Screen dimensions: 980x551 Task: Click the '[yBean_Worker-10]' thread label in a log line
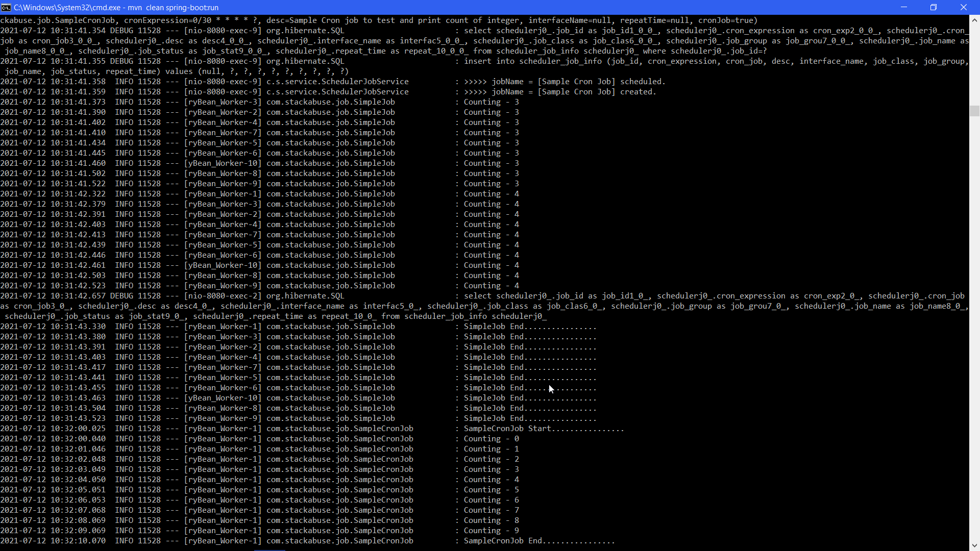(223, 163)
